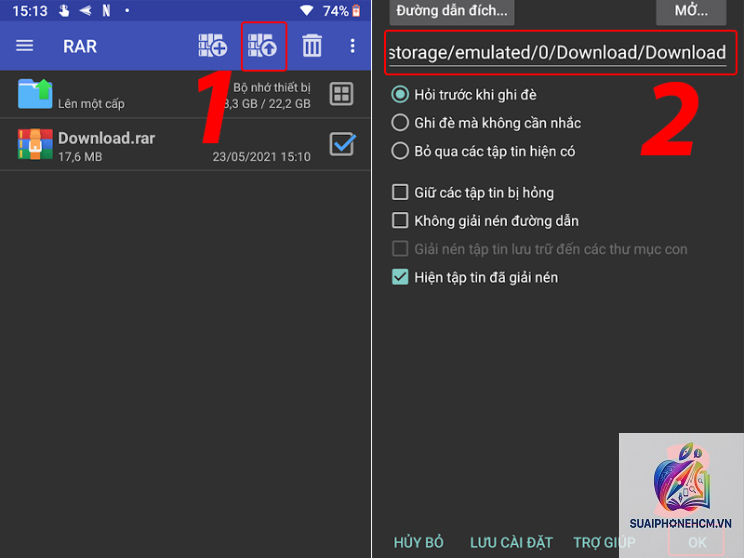Uncheck the Download.rar selection checkbox
Viewport: 744px width, 558px height.
342,144
